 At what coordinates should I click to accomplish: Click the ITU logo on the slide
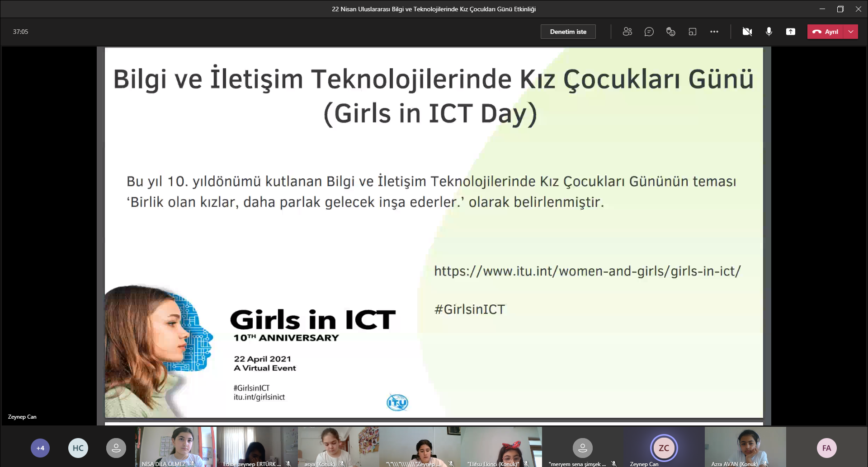pyautogui.click(x=397, y=402)
